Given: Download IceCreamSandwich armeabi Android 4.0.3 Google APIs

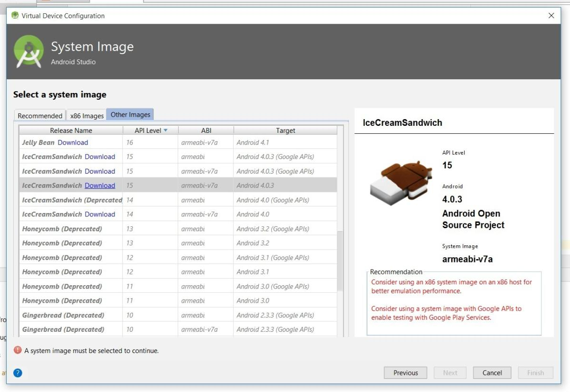Looking at the screenshot, I should 100,157.
